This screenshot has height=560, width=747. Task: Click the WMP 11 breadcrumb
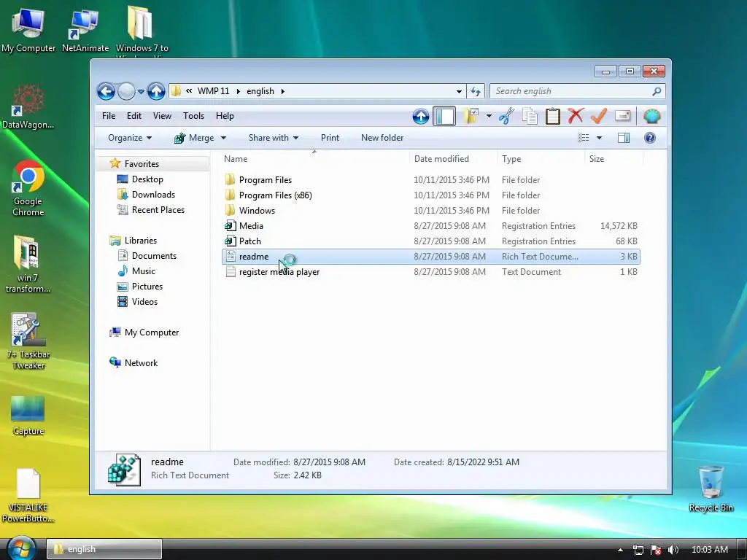click(214, 91)
